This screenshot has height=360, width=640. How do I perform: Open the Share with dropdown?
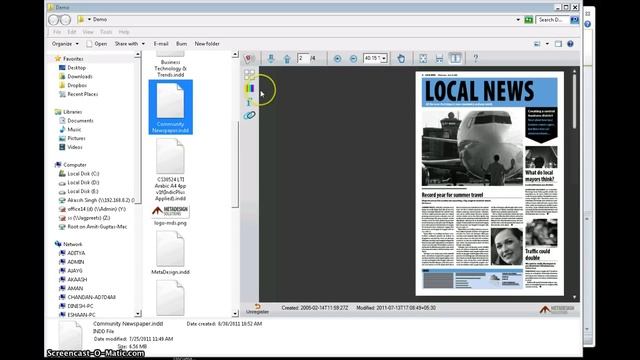click(130, 44)
